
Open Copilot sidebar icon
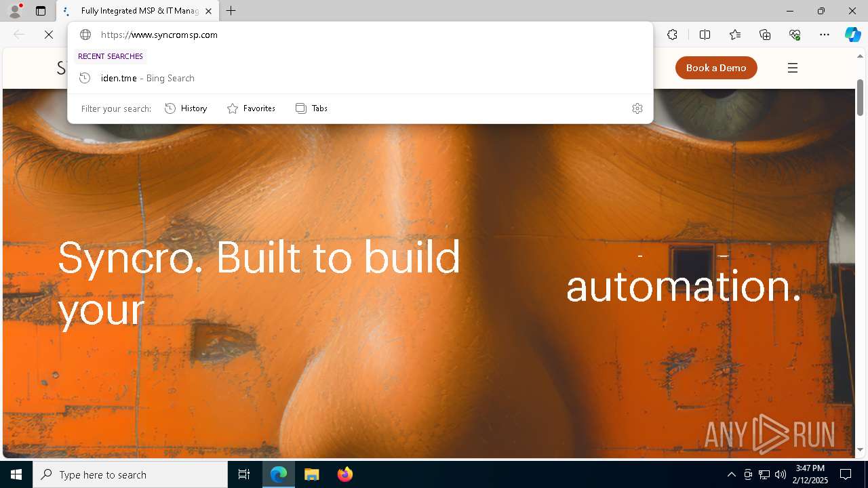pyautogui.click(x=852, y=35)
